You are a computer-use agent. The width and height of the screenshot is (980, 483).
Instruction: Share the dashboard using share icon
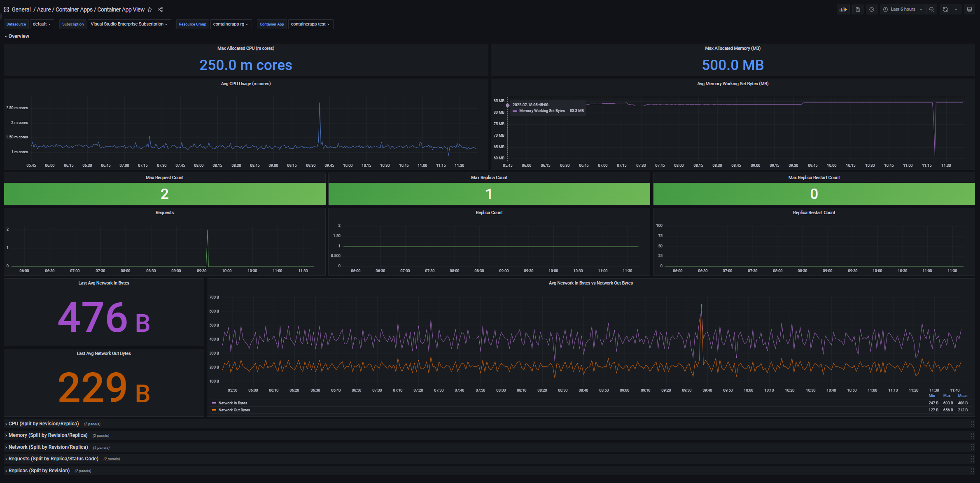coord(160,9)
